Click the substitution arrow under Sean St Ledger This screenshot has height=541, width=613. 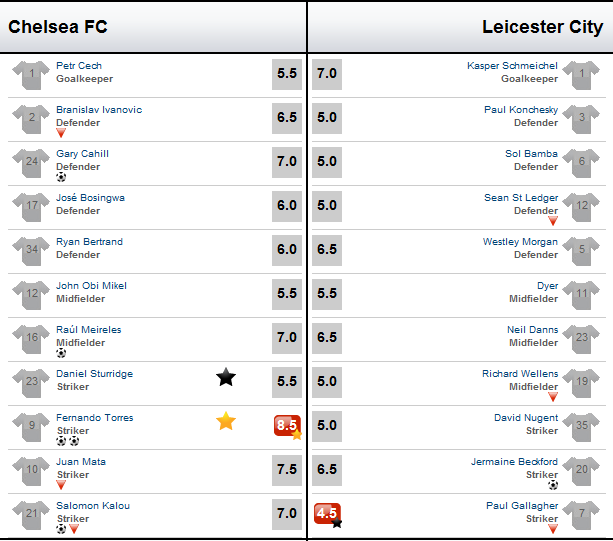[x=553, y=221]
